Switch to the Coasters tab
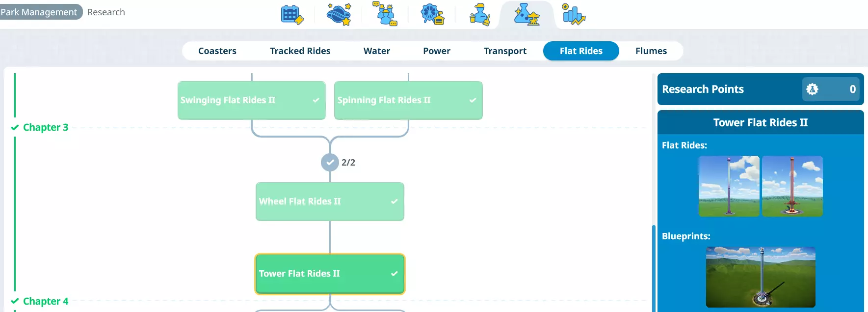This screenshot has height=312, width=868. pyautogui.click(x=217, y=51)
